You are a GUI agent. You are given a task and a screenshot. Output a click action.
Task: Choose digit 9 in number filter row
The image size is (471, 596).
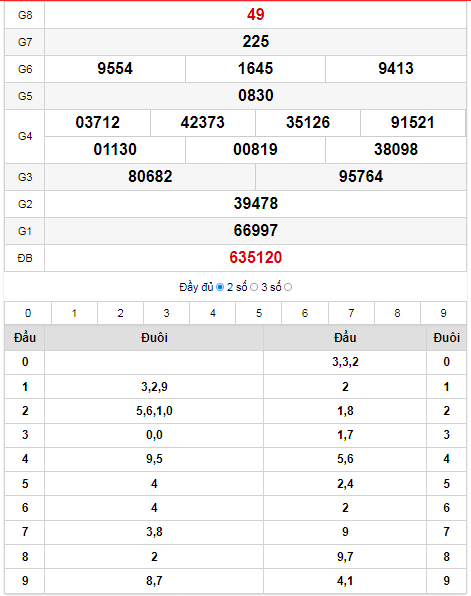443,313
